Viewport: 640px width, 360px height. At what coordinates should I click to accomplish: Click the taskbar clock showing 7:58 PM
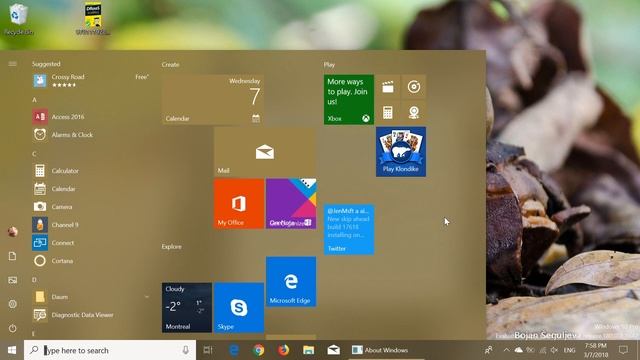point(596,350)
